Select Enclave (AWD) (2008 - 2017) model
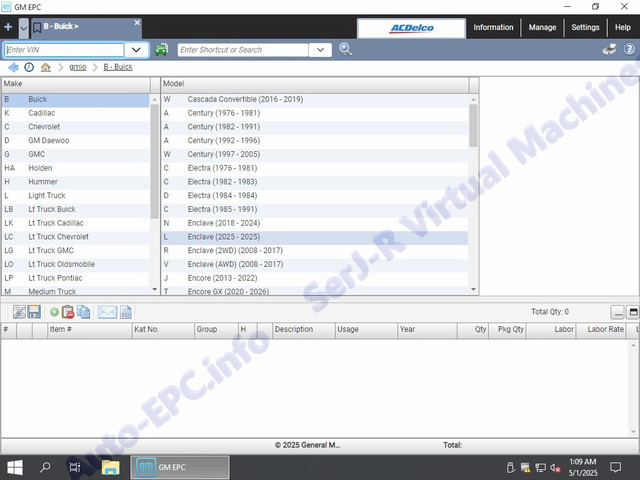Viewport: 640px width, 480px height. [x=315, y=264]
